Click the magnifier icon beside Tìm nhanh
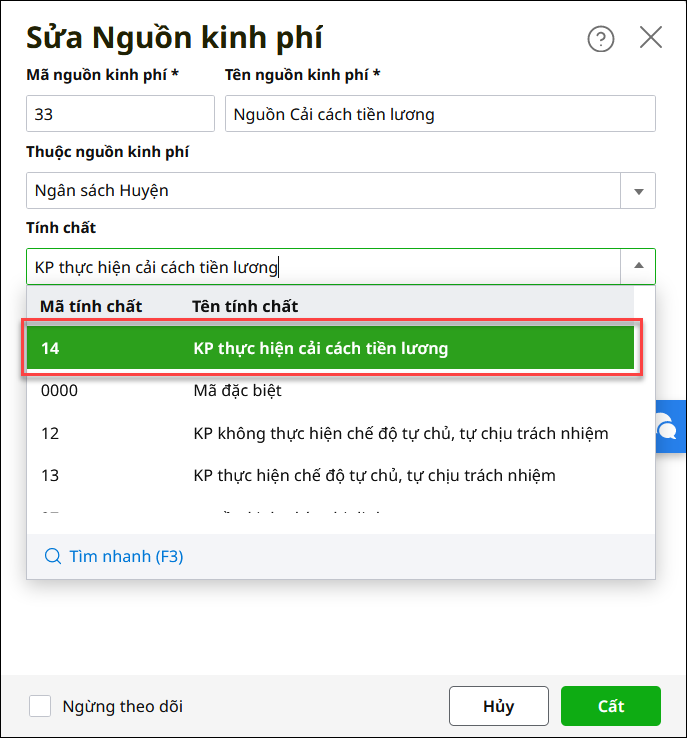This screenshot has height=738, width=687. click(53, 556)
